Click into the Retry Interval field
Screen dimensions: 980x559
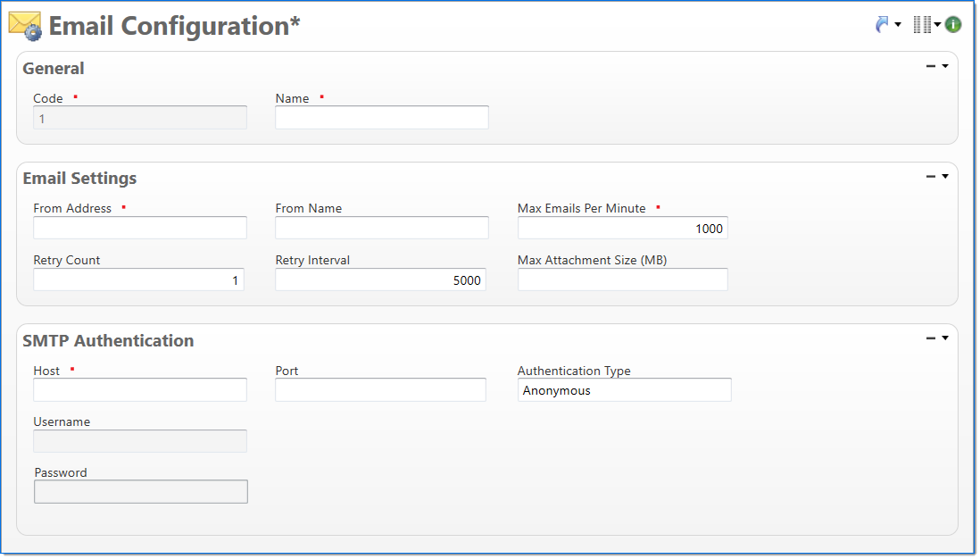pyautogui.click(x=380, y=280)
